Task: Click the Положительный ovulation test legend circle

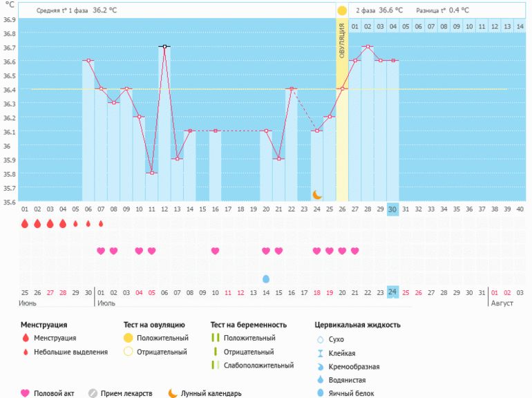Action: click(x=128, y=338)
